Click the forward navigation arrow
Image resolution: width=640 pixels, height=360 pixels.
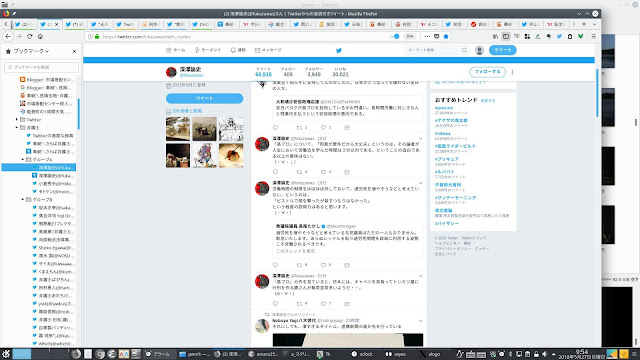19,36
